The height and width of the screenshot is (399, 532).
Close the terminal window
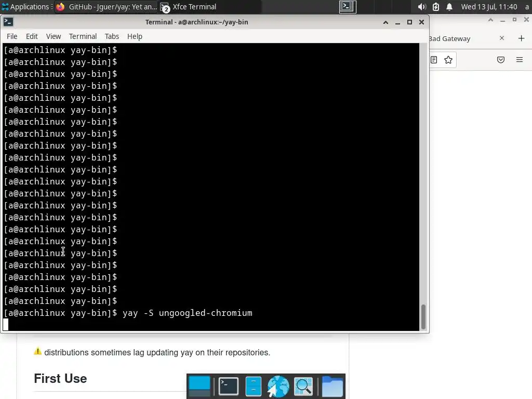point(421,22)
